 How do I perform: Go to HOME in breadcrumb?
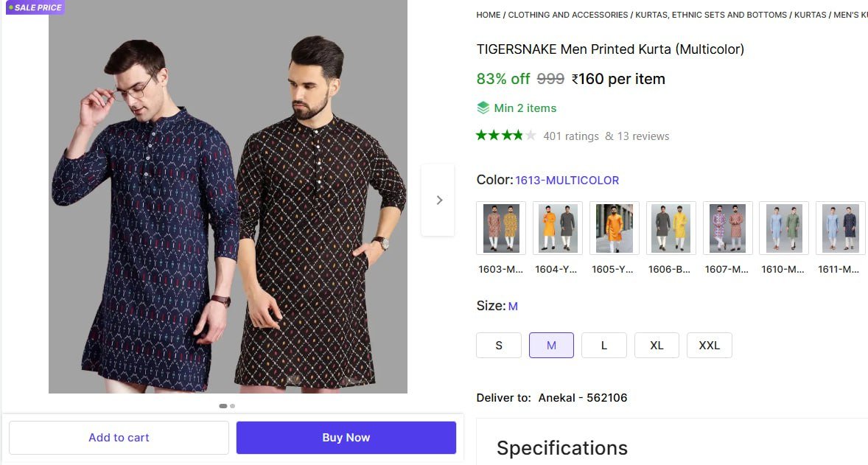click(x=489, y=15)
